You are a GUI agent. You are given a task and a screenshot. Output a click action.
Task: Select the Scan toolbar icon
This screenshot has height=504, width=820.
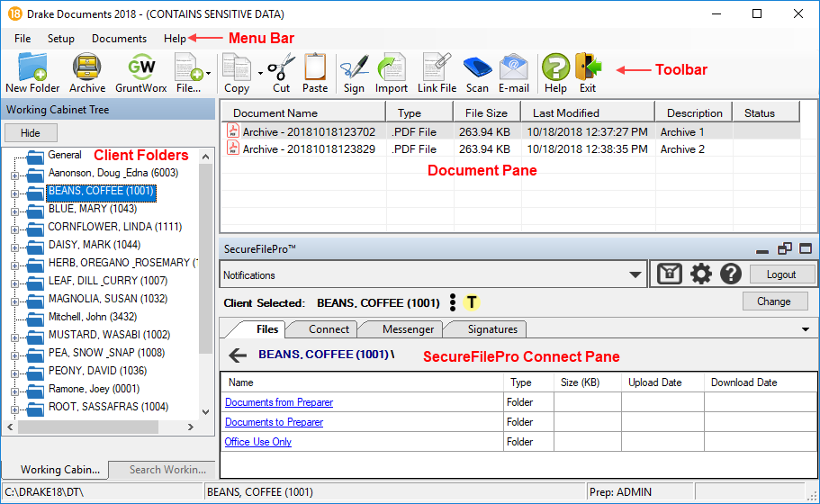(477, 72)
